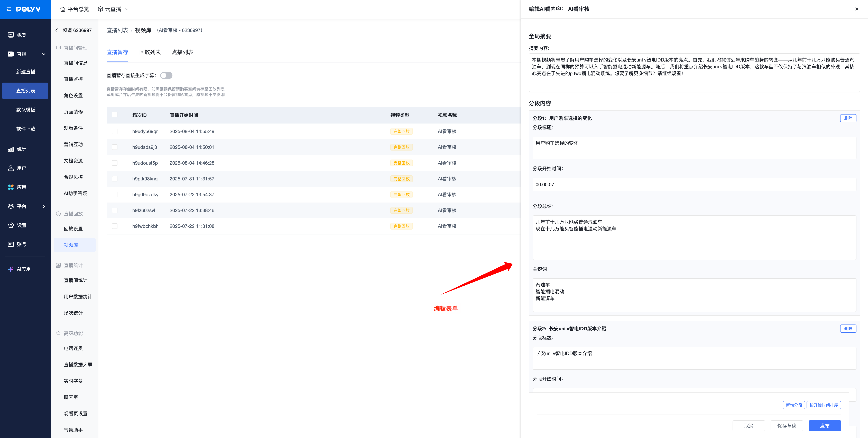Screen dimensions: 868x438
Task: Click the 发布 publish button
Action: click(x=825, y=426)
